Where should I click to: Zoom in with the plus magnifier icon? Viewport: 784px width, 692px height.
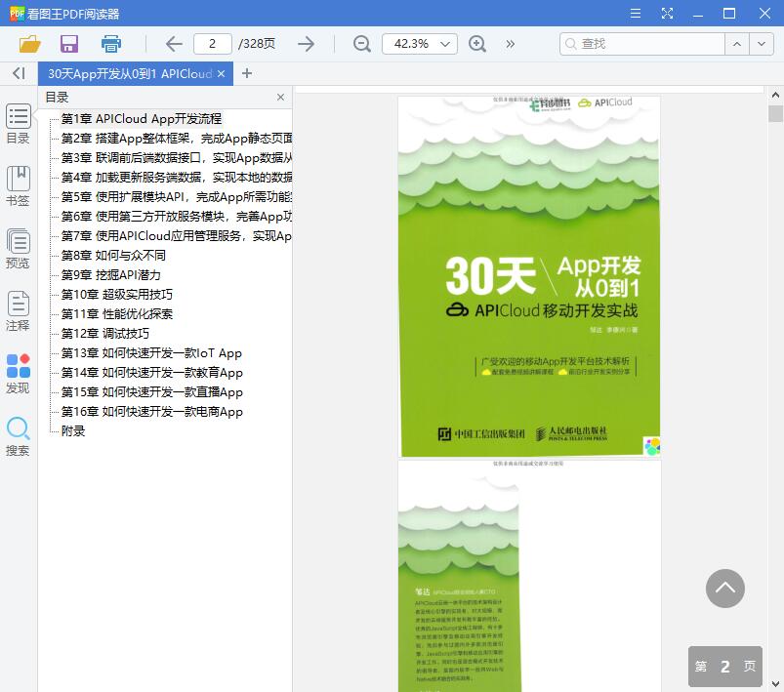477,44
